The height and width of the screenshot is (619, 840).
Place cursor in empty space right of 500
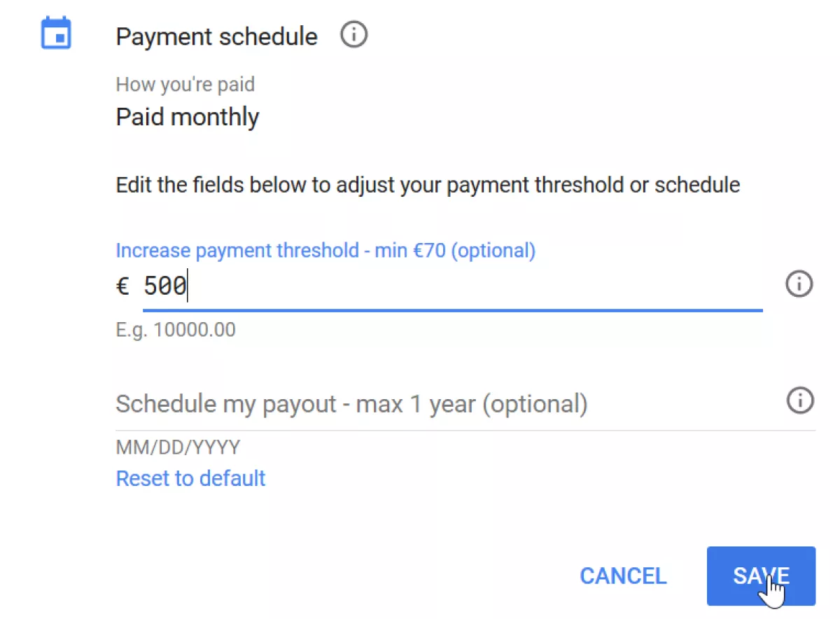(476, 286)
